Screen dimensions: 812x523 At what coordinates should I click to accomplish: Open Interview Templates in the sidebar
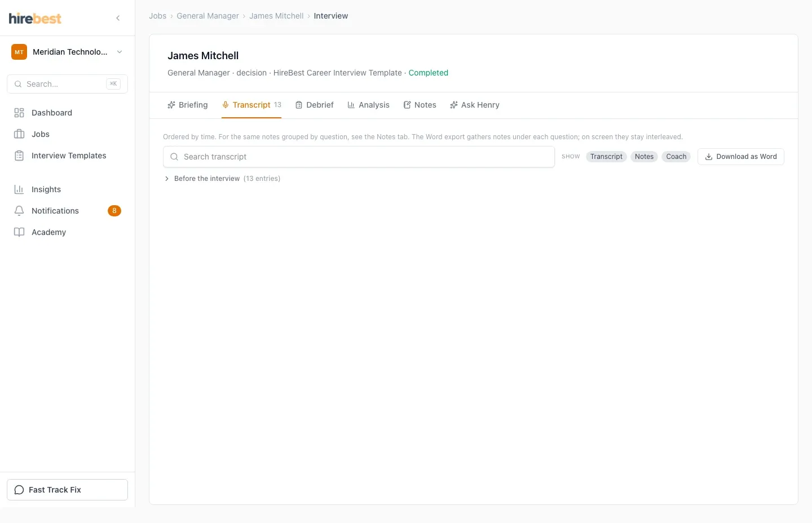click(67, 156)
